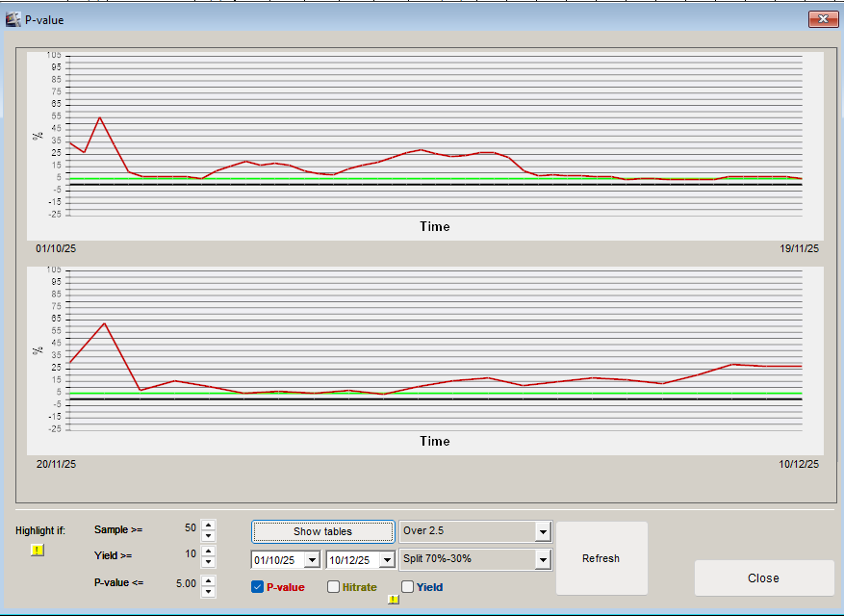Enable the Yield checkbox
The width and height of the screenshot is (844, 616).
[x=406, y=587]
